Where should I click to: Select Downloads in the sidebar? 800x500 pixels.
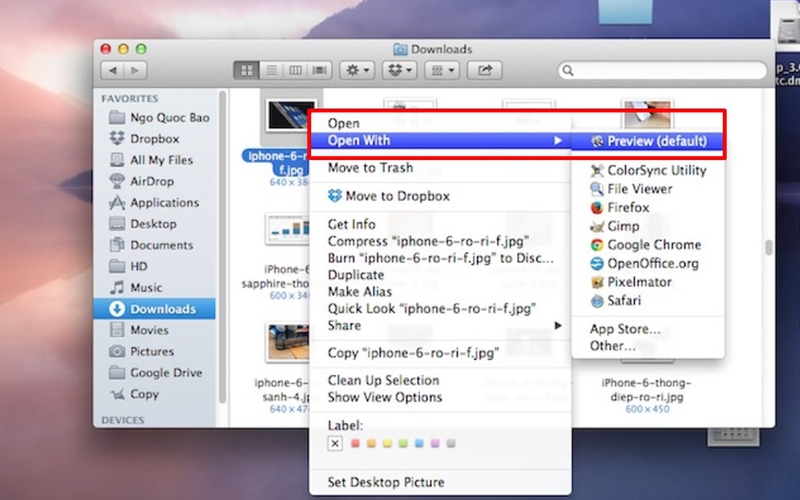tap(154, 309)
